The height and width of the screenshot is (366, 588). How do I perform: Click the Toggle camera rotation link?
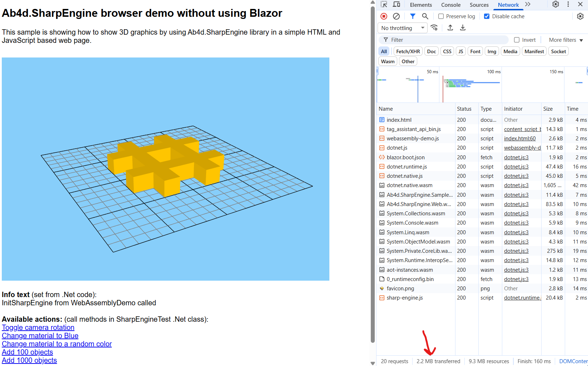point(38,327)
